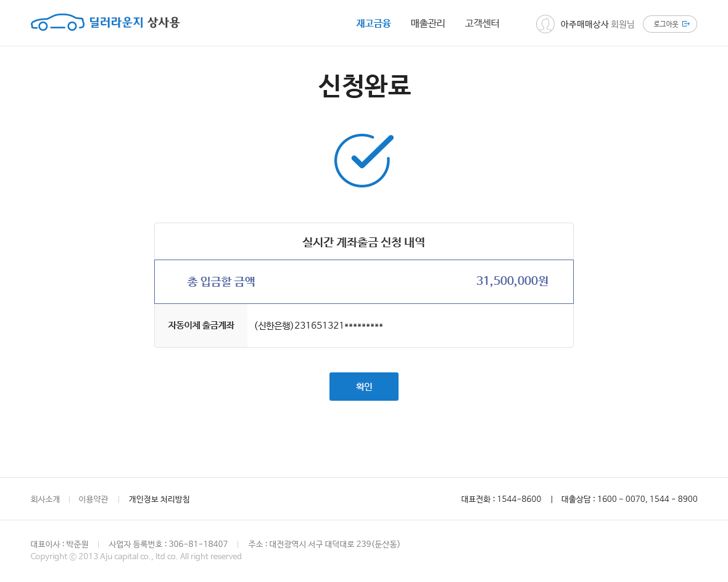Click the blue checkmark completion icon
728x582 pixels.
pyautogui.click(x=363, y=160)
